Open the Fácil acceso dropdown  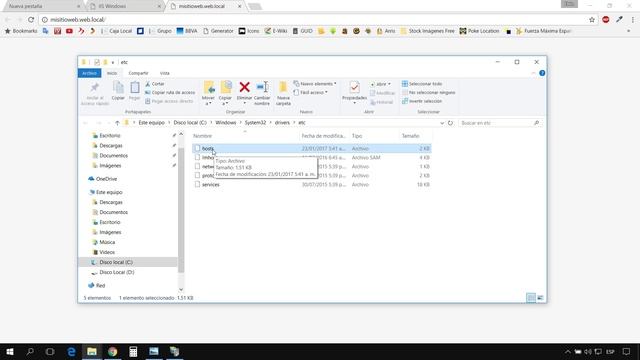(x=311, y=92)
